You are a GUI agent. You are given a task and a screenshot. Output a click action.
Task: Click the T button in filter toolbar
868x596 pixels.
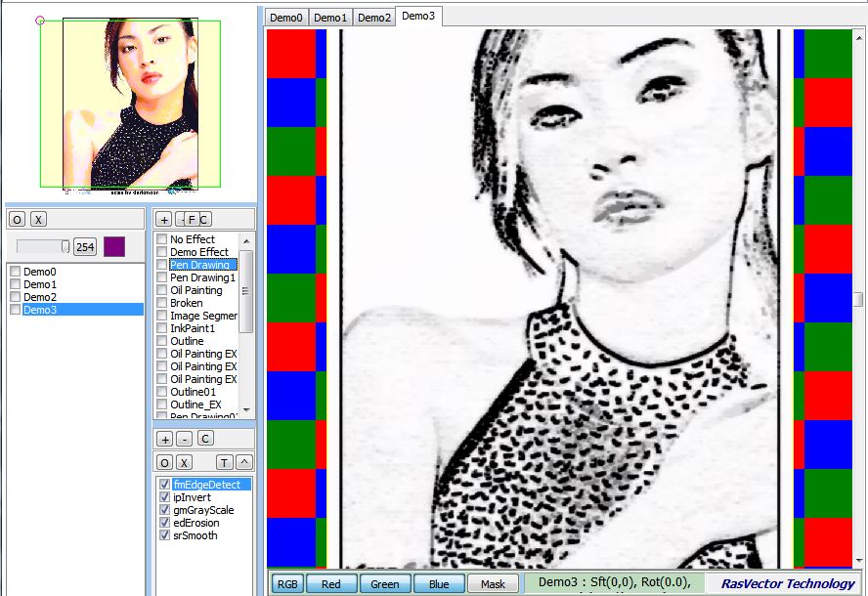coord(224,463)
